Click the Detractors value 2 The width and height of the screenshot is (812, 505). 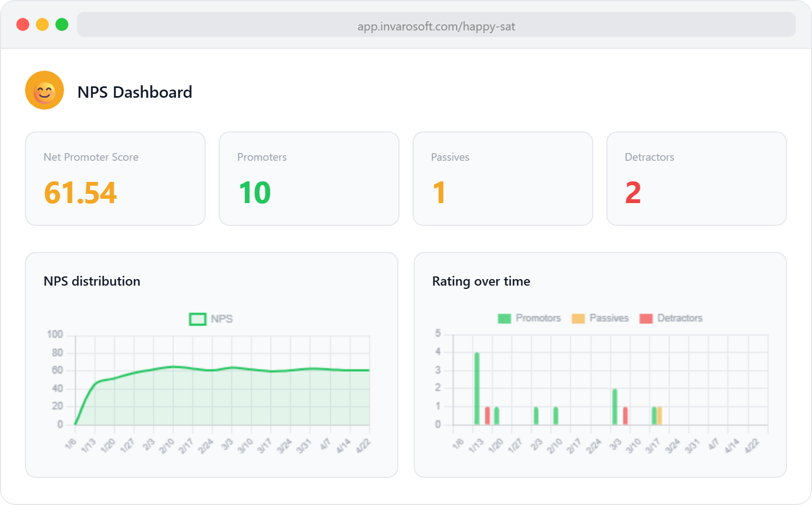pyautogui.click(x=633, y=193)
